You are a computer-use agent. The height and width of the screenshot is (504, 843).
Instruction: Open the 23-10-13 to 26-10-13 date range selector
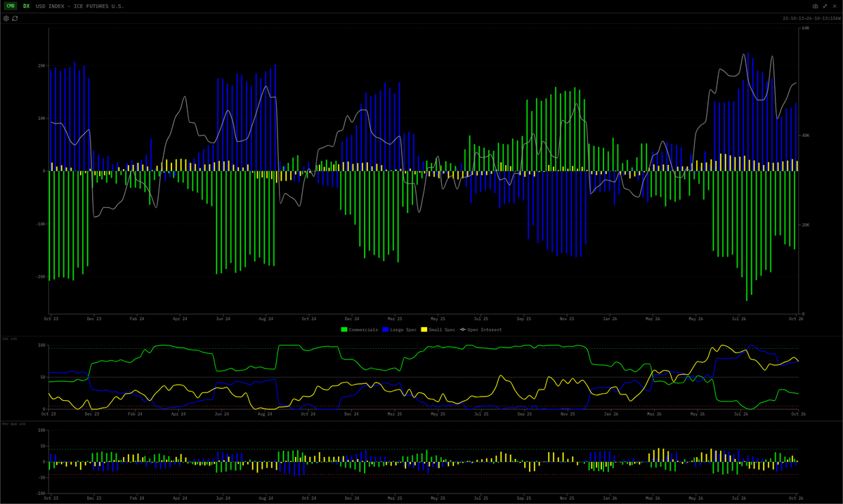[811, 18]
